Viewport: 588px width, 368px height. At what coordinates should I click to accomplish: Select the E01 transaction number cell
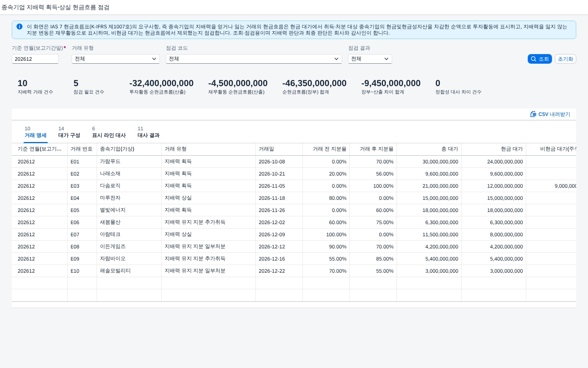pyautogui.click(x=82, y=162)
